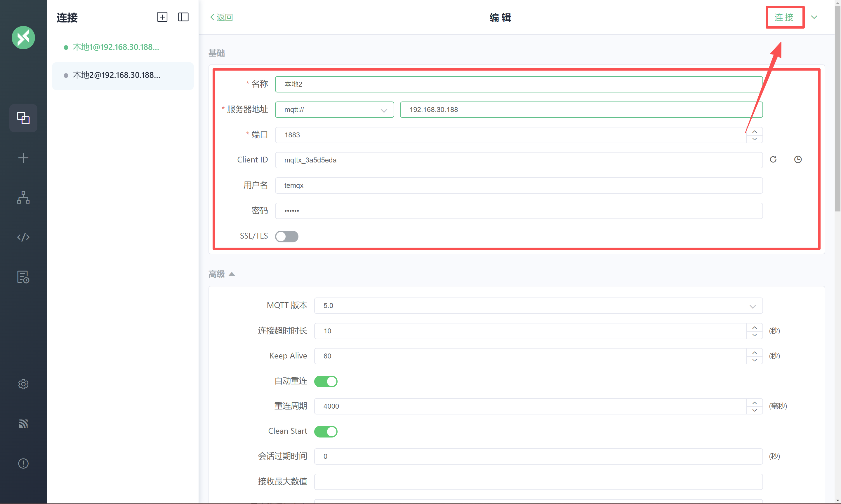
Task: Toggle connection list layout icon
Action: pyautogui.click(x=183, y=17)
